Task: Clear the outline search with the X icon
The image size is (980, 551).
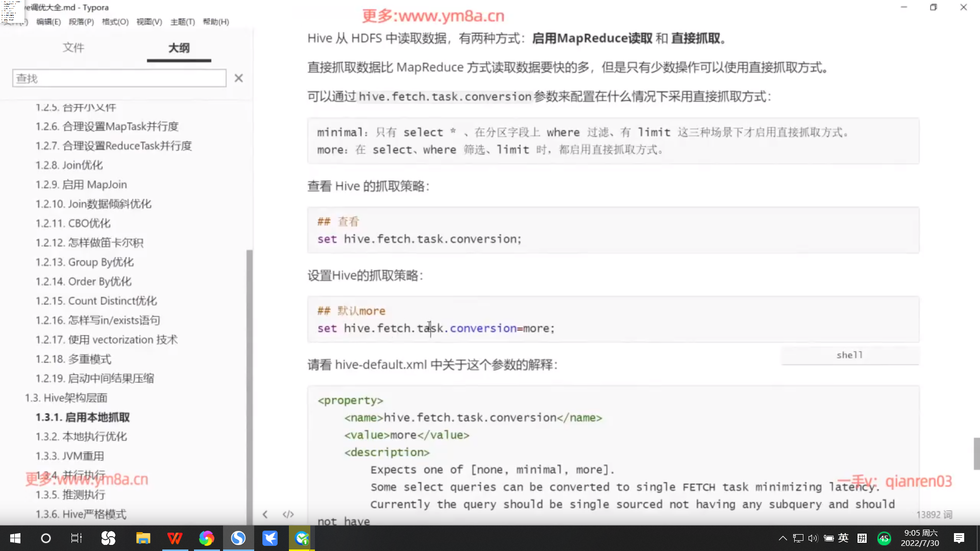Action: (x=238, y=78)
